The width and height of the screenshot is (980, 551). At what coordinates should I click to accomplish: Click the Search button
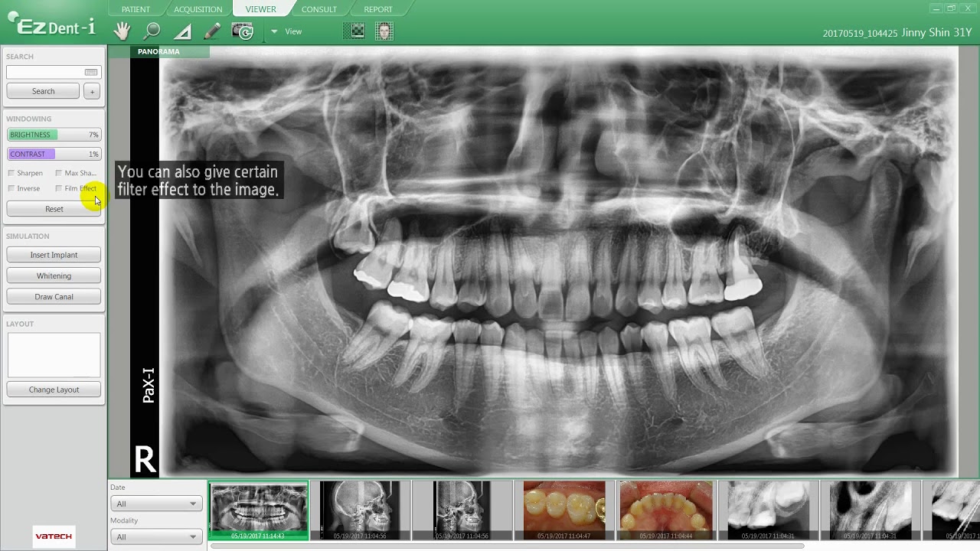click(x=43, y=91)
